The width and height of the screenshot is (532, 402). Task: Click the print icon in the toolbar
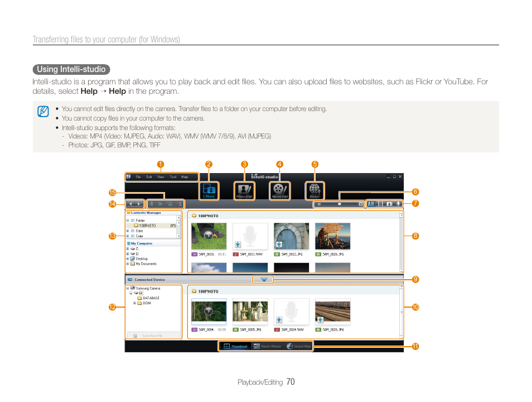tap(152, 204)
